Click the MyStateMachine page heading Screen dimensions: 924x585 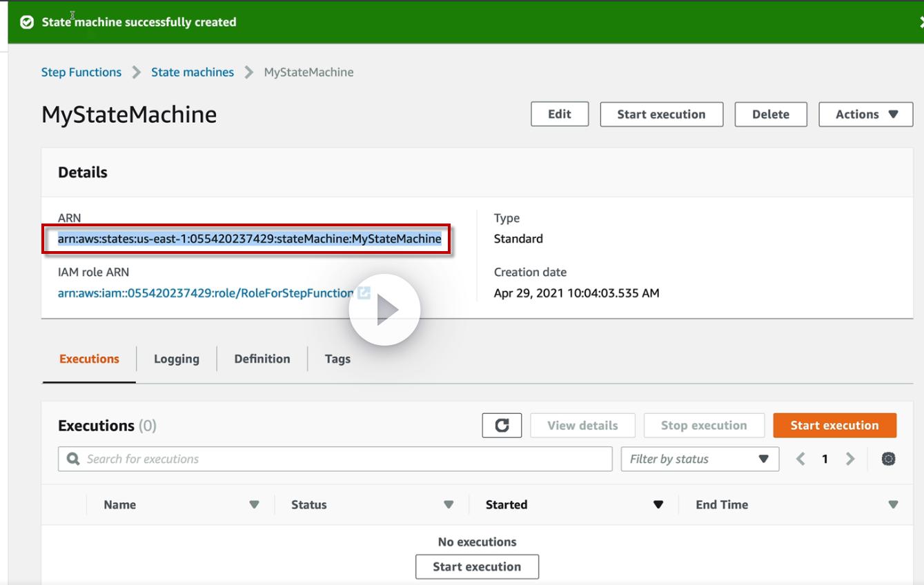129,115
